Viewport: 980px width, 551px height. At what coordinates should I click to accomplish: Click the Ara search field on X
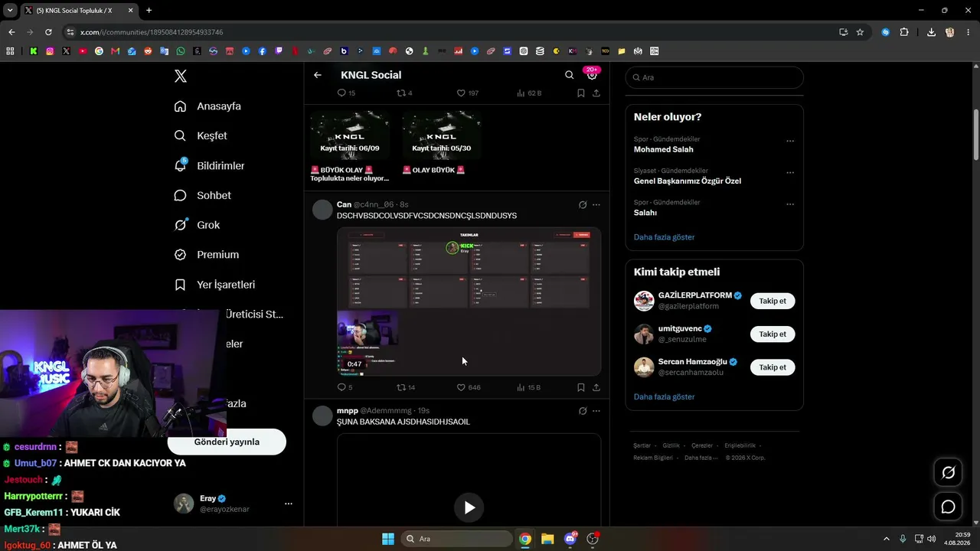(714, 77)
